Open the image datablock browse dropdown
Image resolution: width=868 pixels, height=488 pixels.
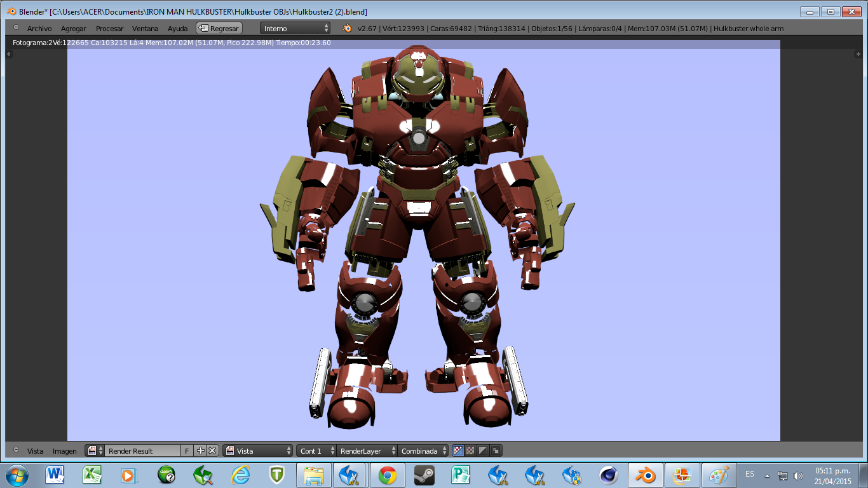[x=95, y=451]
